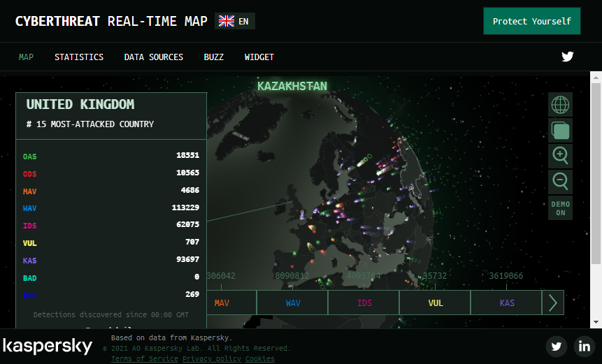Open Terms of Service link

pyautogui.click(x=145, y=358)
